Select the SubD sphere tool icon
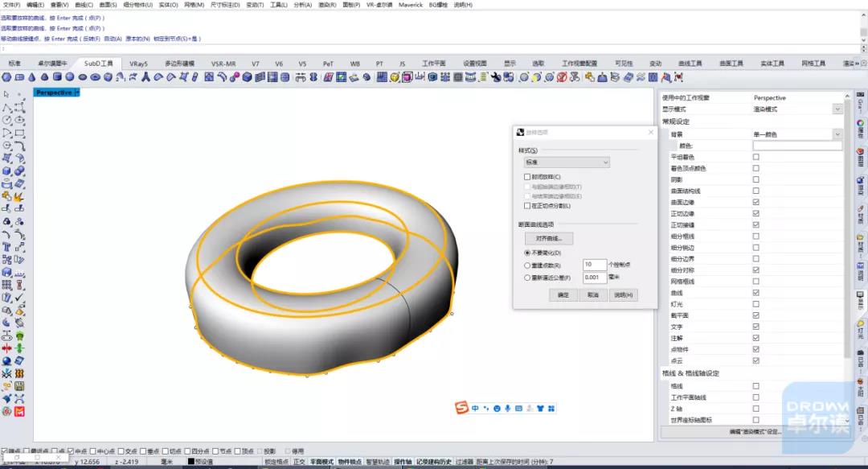The image size is (868, 469). tap(70, 77)
